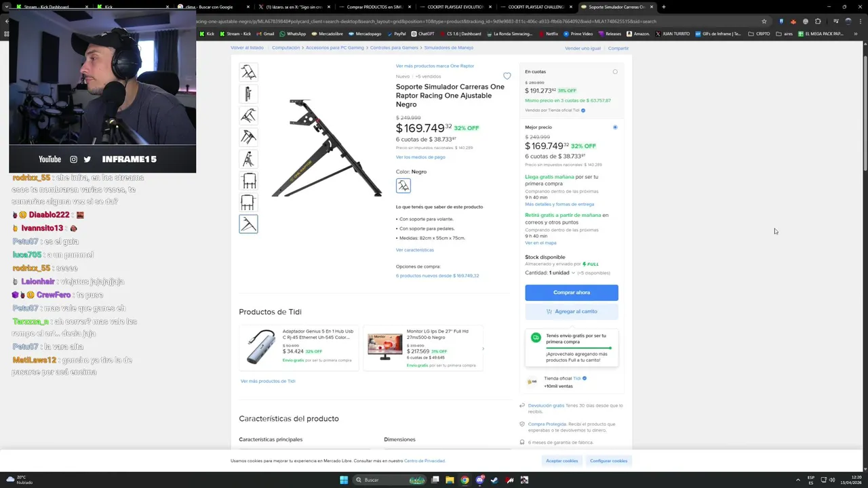Advance Productos de Tidi carousel with right arrow
Image resolution: width=868 pixels, height=488 pixels.
tap(483, 348)
